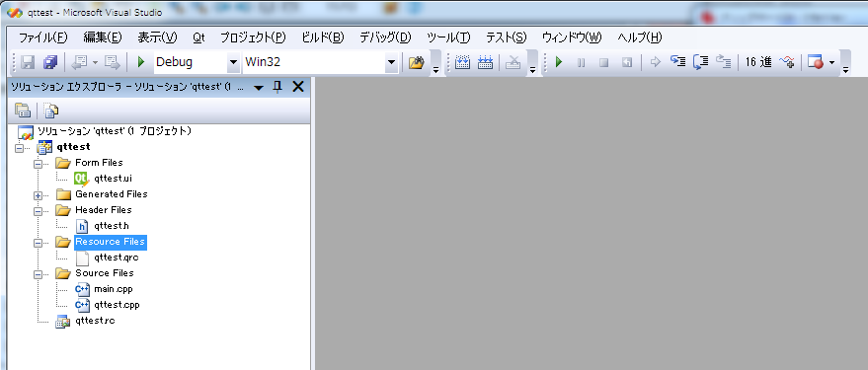Viewport: 868px width, 370px height.
Task: Click the Save All toolbar icon
Action: [50, 62]
